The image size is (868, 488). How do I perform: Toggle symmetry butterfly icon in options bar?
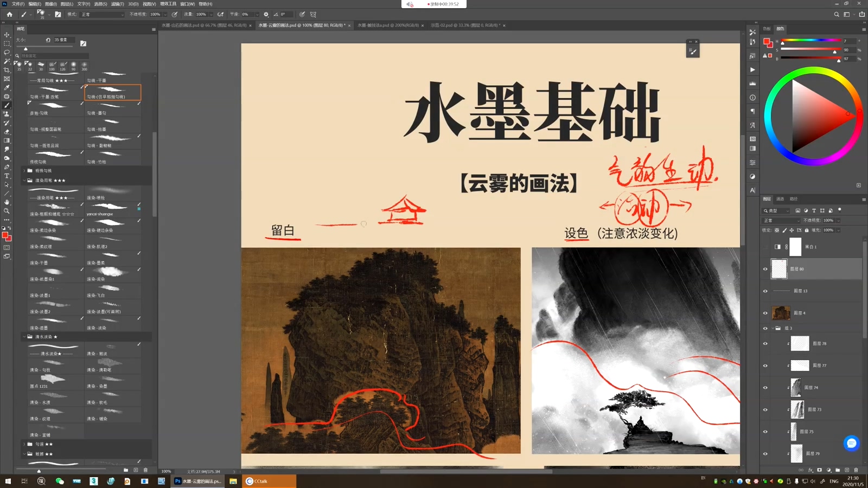coord(313,15)
